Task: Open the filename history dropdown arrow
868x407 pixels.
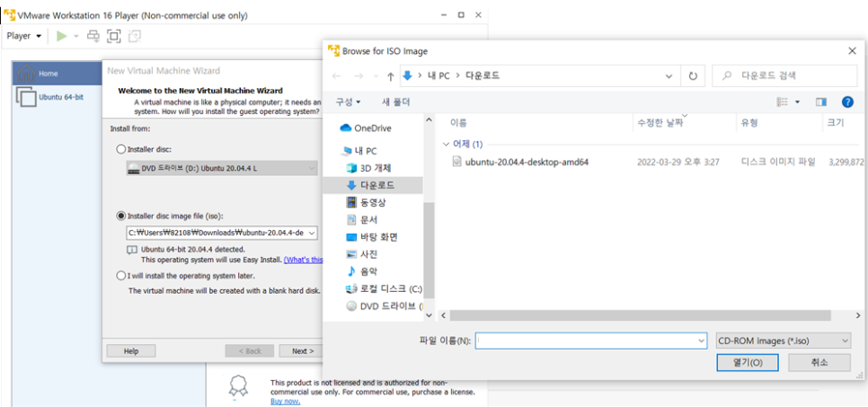Action: point(702,341)
